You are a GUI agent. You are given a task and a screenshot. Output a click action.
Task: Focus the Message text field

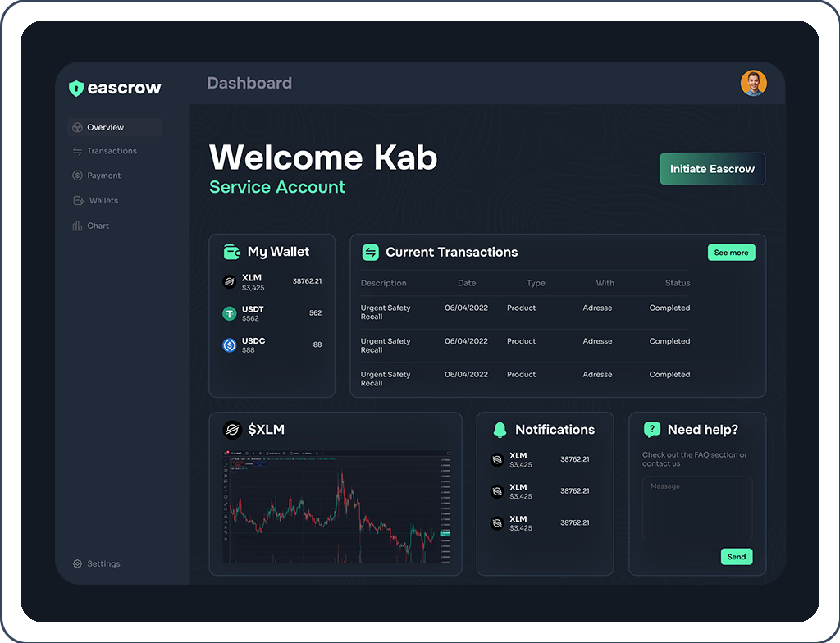[x=696, y=508]
